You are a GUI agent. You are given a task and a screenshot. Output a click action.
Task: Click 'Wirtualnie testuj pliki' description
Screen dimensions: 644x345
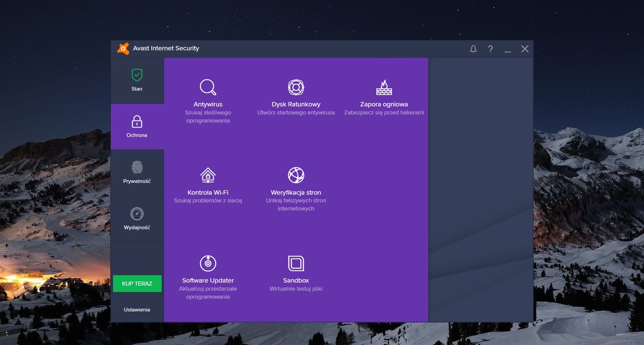tap(296, 289)
